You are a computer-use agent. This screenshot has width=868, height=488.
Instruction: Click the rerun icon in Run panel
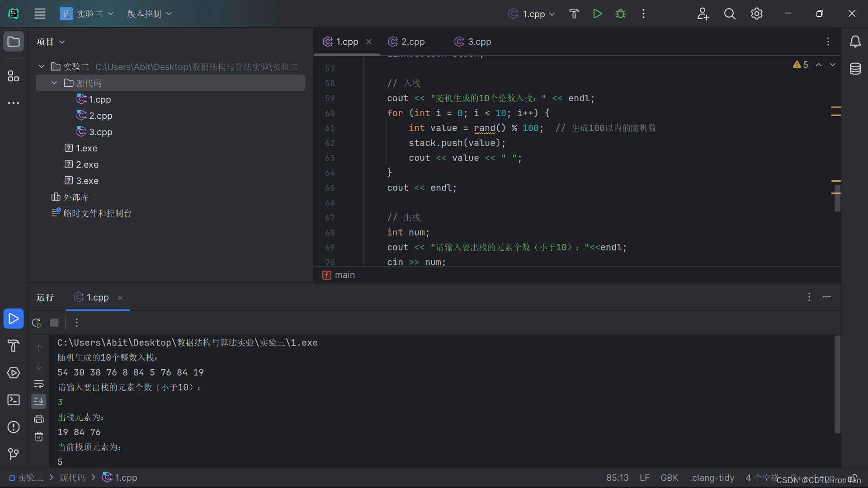(37, 323)
